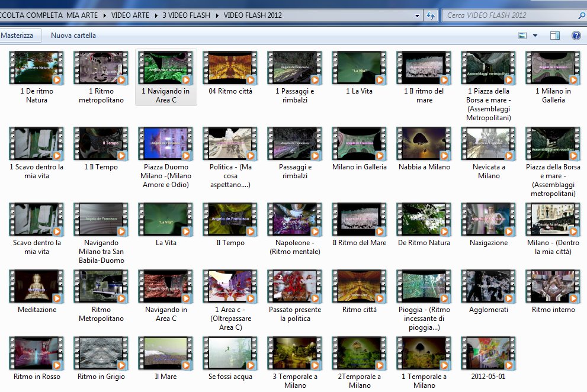Click the search magnifier icon
The image size is (587, 392).
pos(581,15)
